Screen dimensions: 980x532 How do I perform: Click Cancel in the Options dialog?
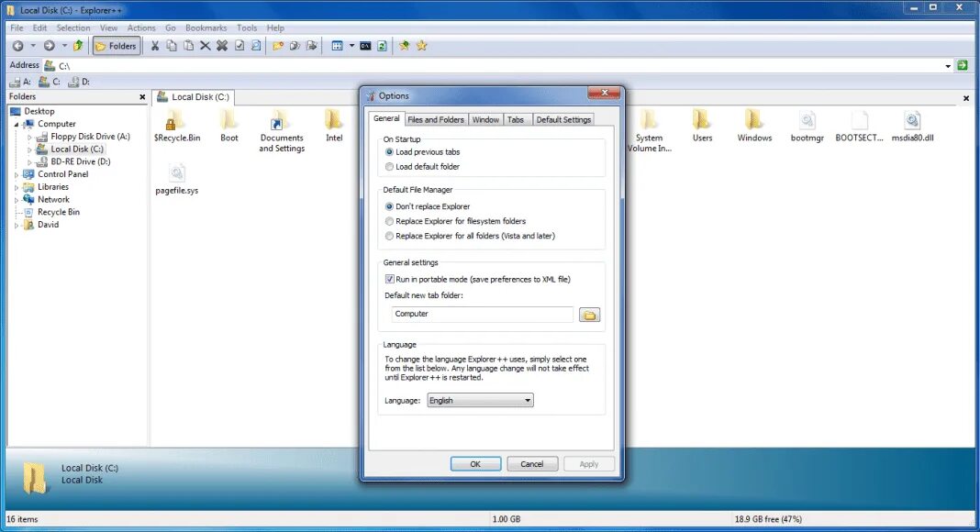tap(532, 464)
